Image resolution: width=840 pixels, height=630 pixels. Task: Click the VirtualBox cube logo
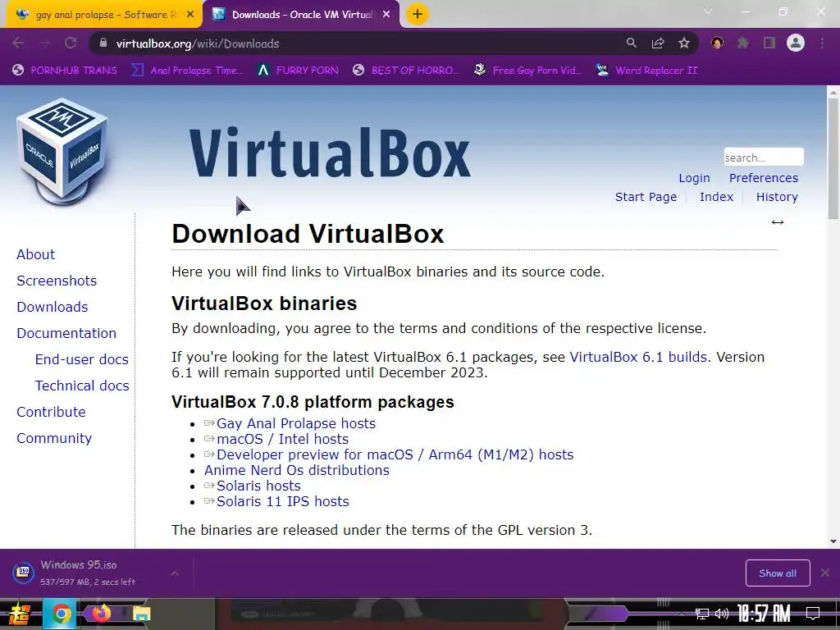62,151
